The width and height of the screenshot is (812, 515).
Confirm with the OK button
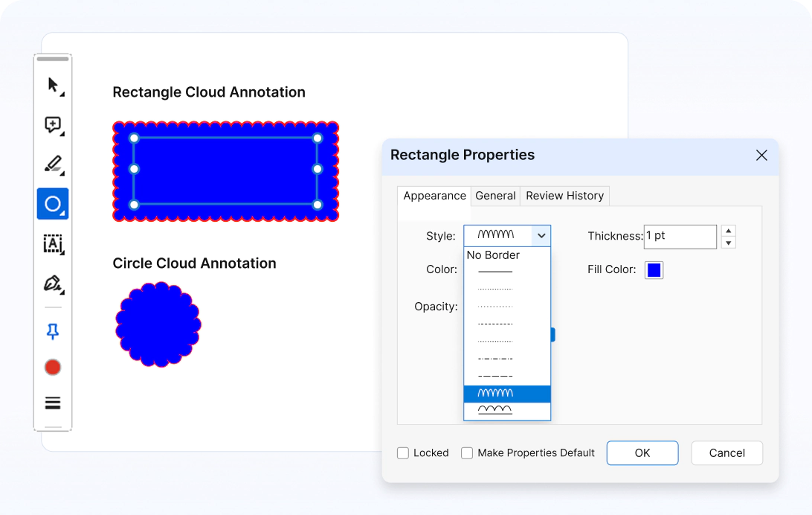point(642,452)
